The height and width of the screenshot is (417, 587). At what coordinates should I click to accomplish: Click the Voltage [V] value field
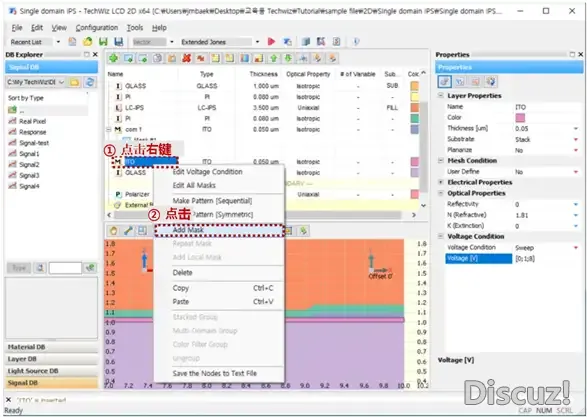547,259
